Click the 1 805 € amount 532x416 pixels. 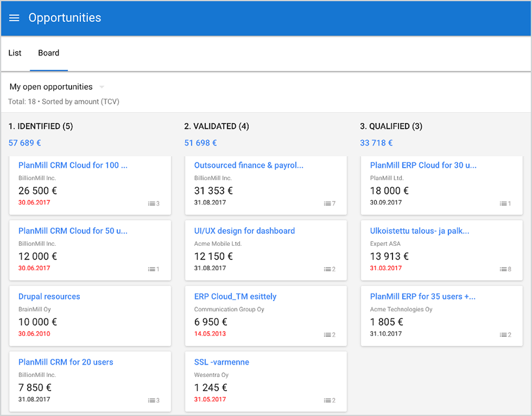[387, 321]
